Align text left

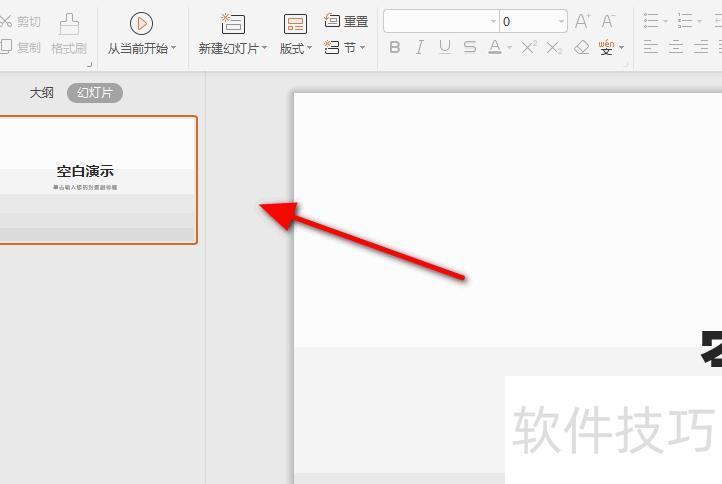tap(651, 47)
